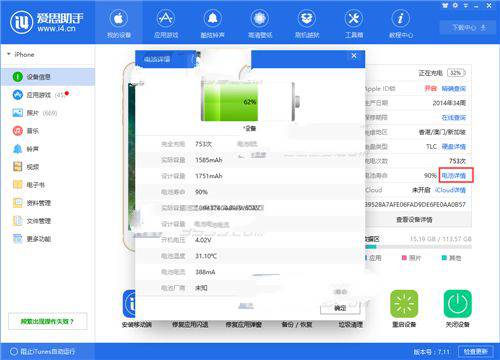This screenshot has height=360, width=500.
Task: Open 铃声 ringtones in sidebar
Action: (x=47, y=149)
